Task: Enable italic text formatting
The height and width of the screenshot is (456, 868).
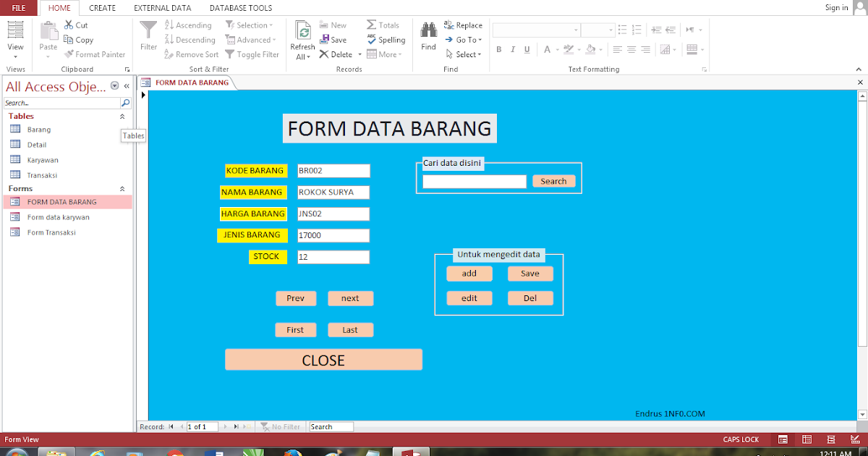Action: coord(511,48)
